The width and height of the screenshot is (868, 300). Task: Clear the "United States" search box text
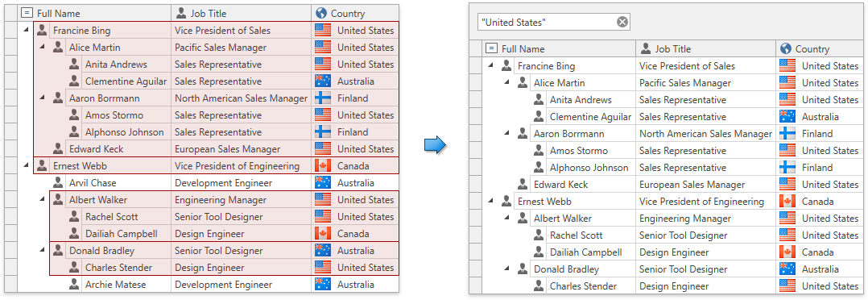point(622,23)
